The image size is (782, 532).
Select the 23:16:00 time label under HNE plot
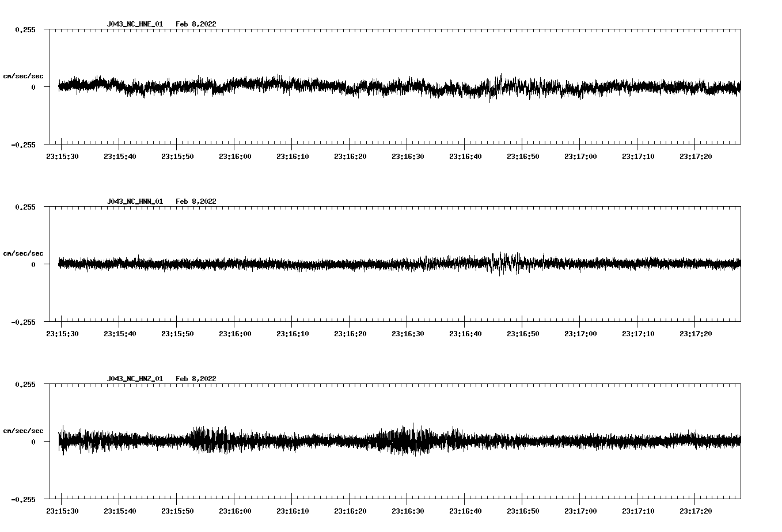(234, 157)
